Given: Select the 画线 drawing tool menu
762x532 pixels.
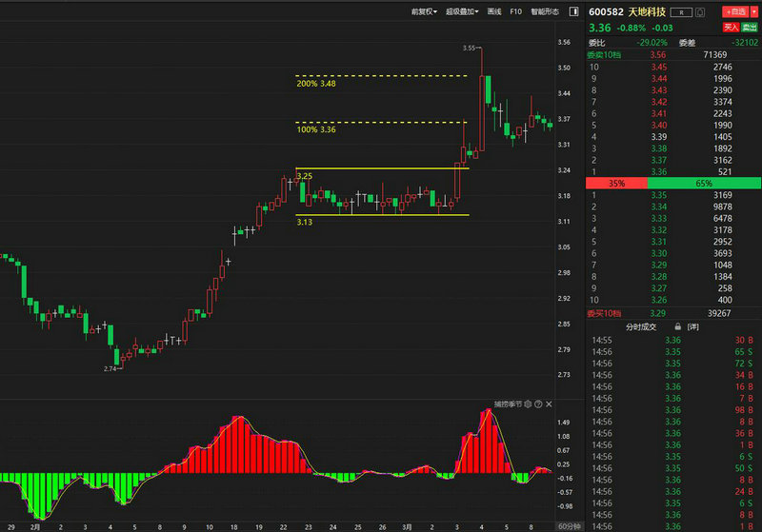Looking at the screenshot, I should tap(494, 11).
